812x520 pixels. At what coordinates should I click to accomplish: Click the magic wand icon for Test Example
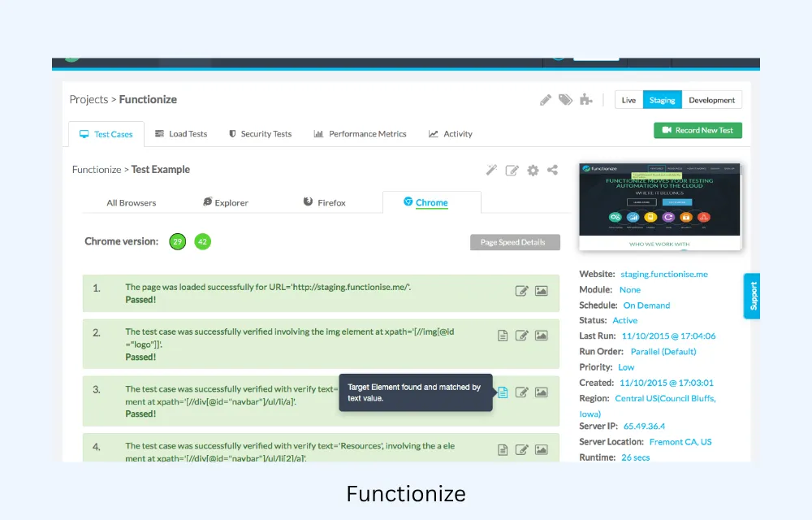point(491,170)
